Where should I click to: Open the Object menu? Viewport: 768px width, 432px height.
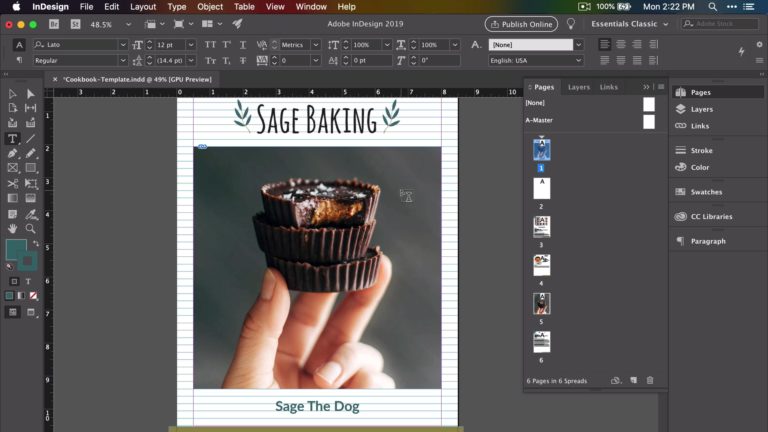pyautogui.click(x=210, y=7)
